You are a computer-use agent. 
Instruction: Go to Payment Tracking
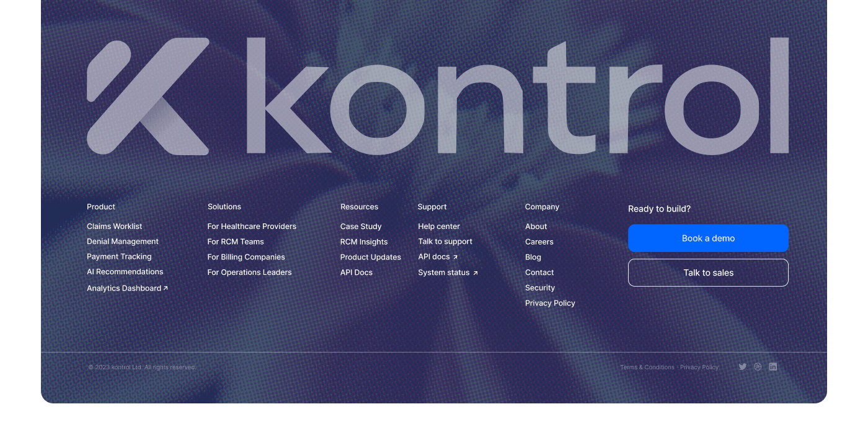point(119,256)
